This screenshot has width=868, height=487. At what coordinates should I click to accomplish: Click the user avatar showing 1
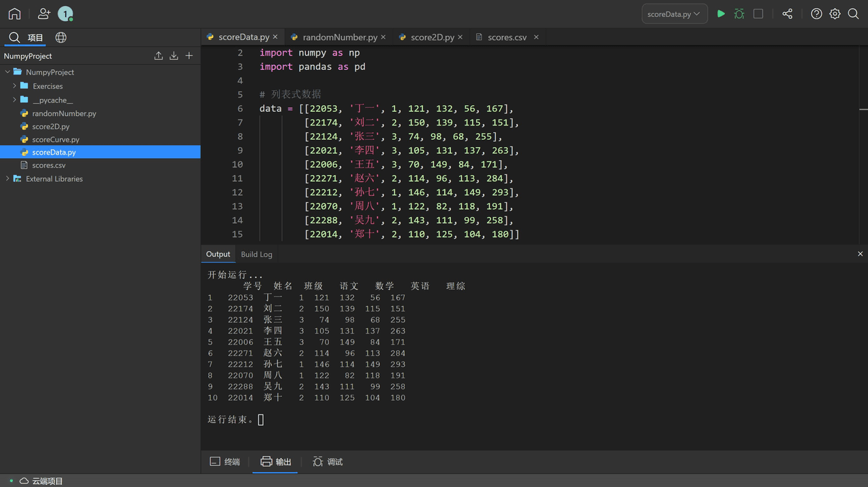65,13
